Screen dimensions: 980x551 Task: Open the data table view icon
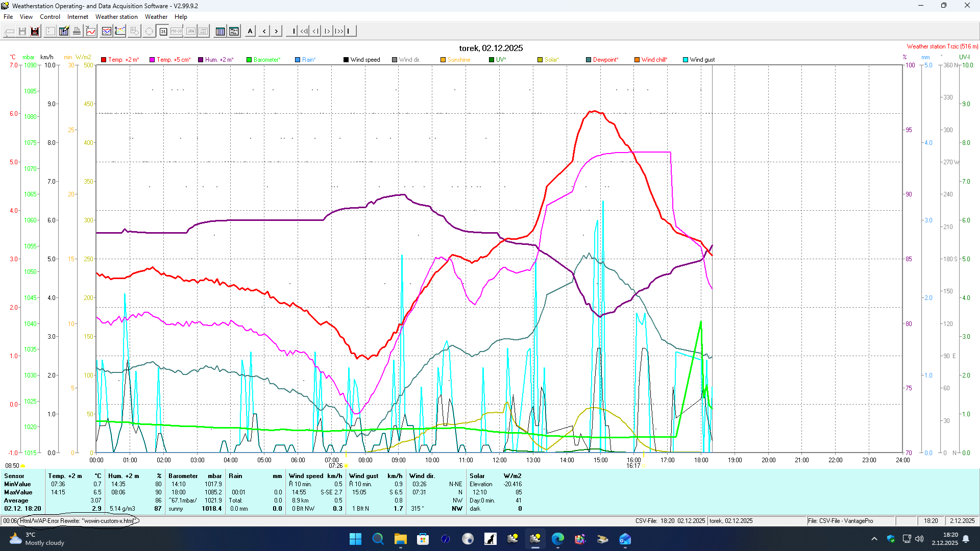click(x=220, y=31)
